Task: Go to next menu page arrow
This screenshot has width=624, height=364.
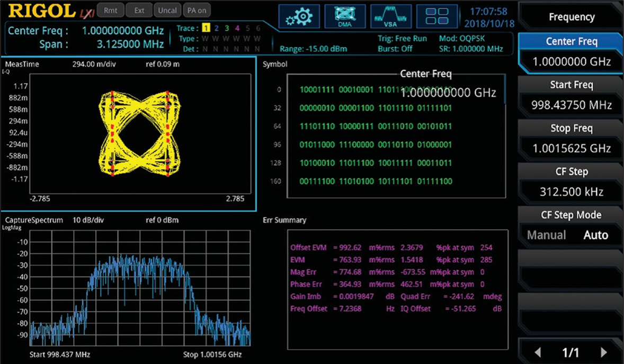Action: pyautogui.click(x=603, y=352)
